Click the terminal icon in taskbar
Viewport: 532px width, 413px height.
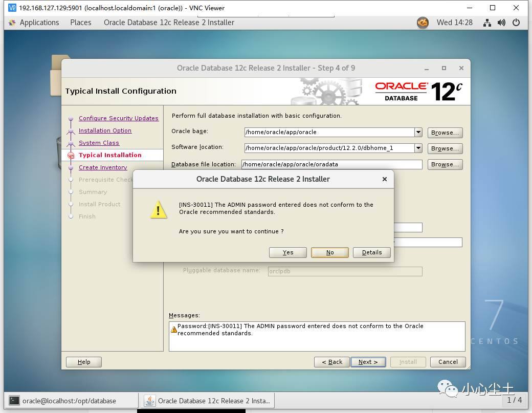[x=14, y=401]
